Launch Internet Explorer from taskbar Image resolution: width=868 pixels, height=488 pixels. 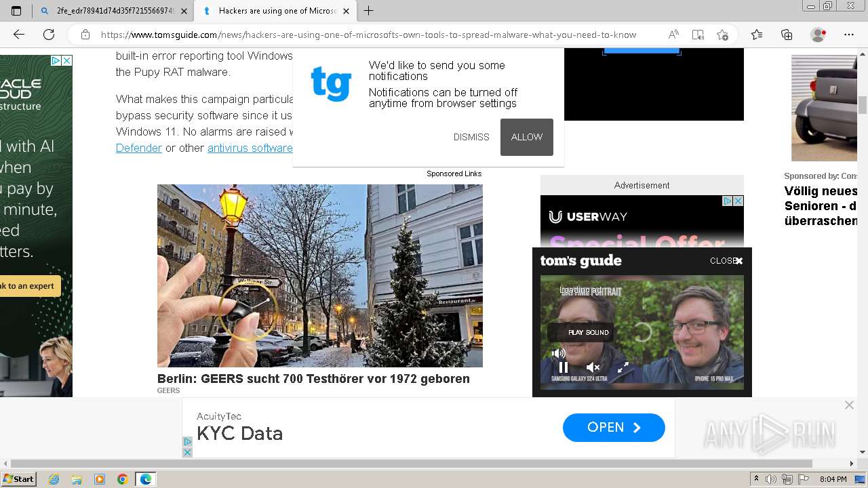click(54, 479)
